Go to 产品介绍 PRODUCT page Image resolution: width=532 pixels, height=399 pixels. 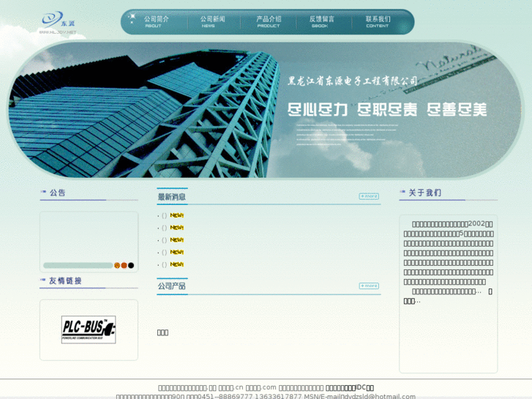click(x=269, y=22)
